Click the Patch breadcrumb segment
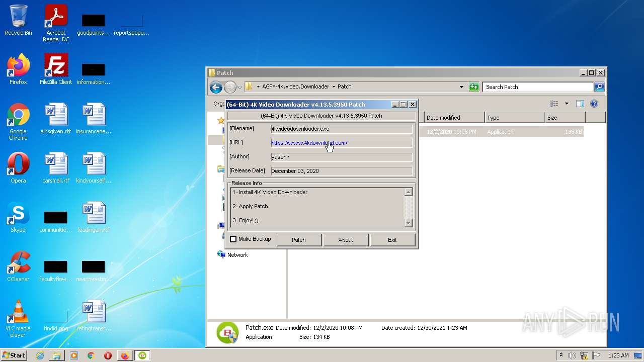The image size is (644, 362). (x=344, y=87)
